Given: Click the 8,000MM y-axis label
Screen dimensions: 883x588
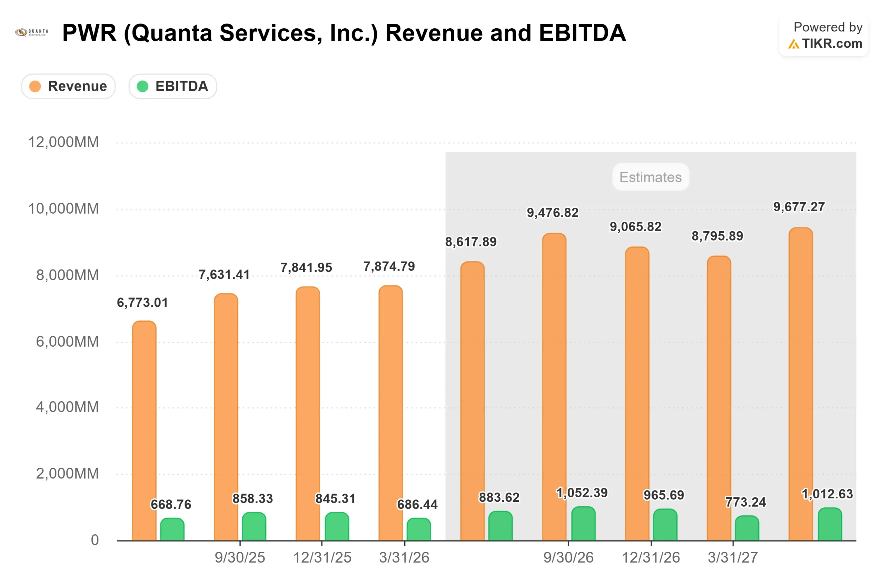Looking at the screenshot, I should [x=68, y=276].
